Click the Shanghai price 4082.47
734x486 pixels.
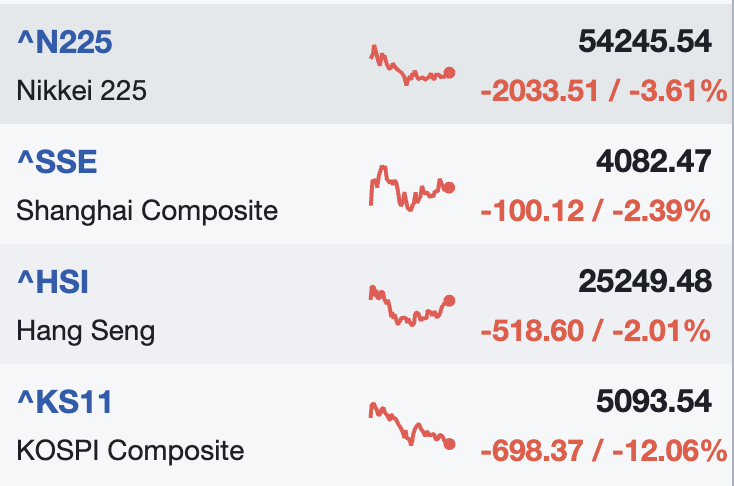(653, 162)
